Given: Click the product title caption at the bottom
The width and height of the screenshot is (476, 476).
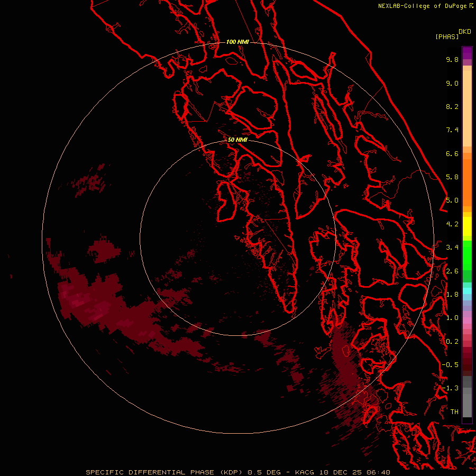Looking at the screenshot, I should [x=238, y=472].
